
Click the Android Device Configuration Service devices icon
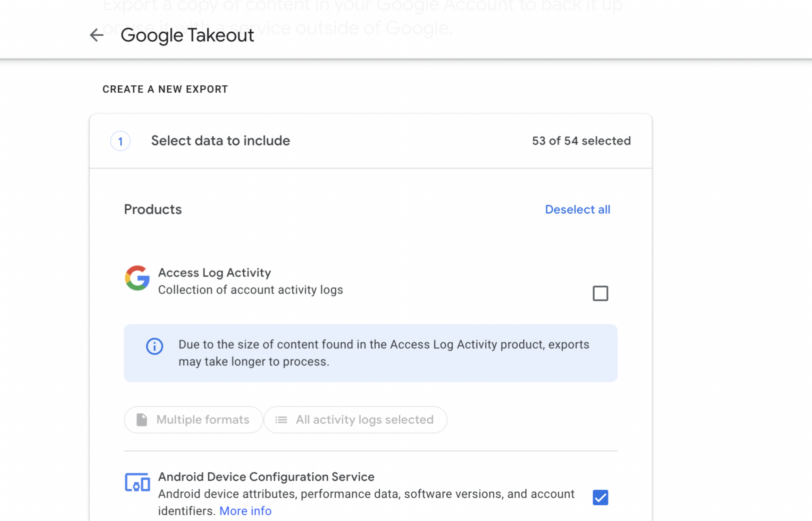click(137, 482)
